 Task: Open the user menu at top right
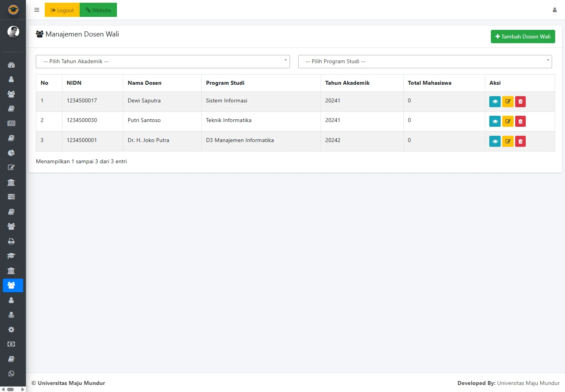pos(554,10)
